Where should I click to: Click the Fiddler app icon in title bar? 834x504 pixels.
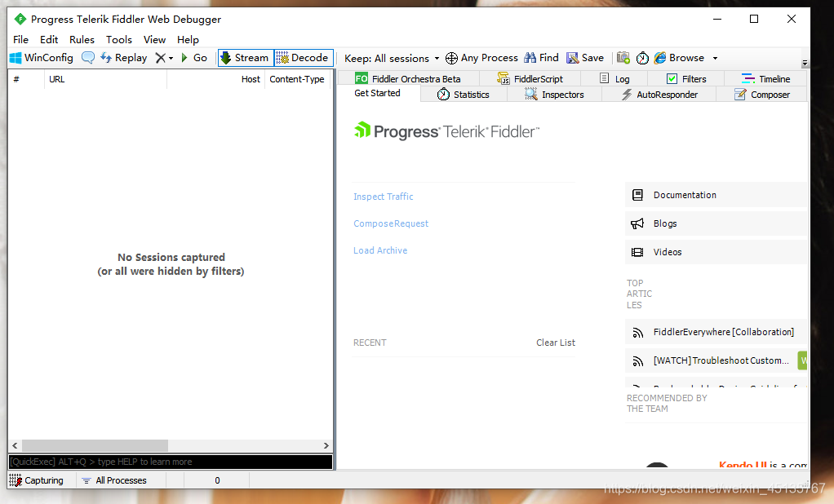tap(20, 20)
